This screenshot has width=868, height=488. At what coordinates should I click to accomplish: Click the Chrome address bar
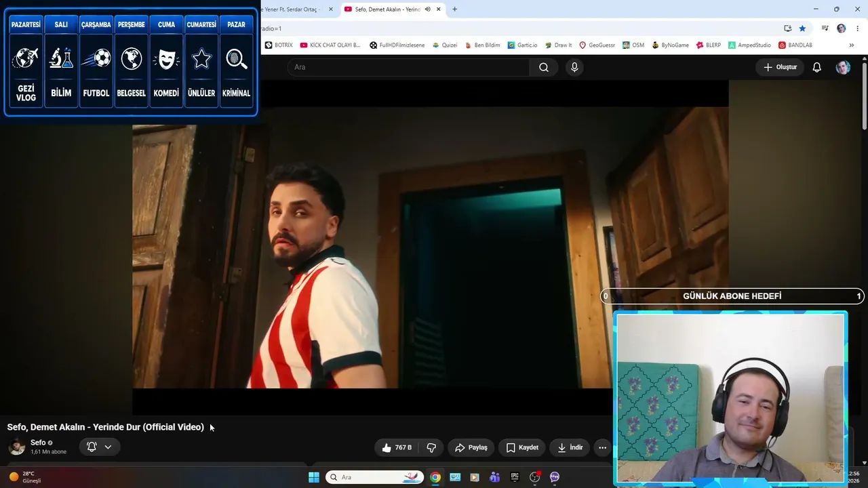(519, 28)
